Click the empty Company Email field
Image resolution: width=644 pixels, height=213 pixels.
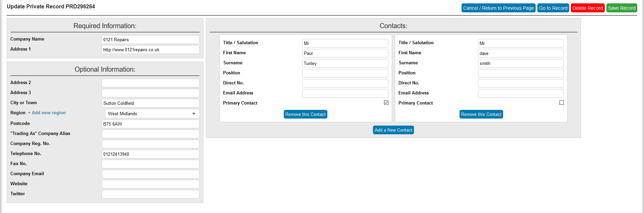150,174
